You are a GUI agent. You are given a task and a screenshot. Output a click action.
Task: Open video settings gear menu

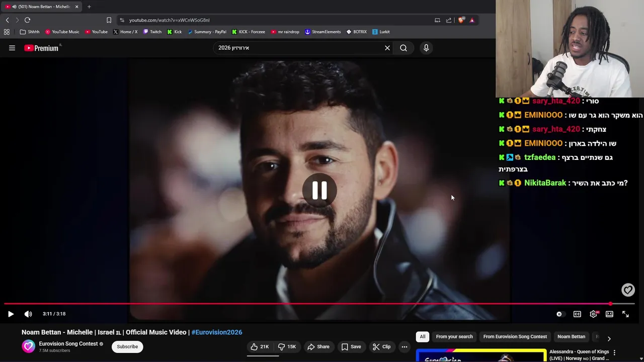(x=594, y=314)
